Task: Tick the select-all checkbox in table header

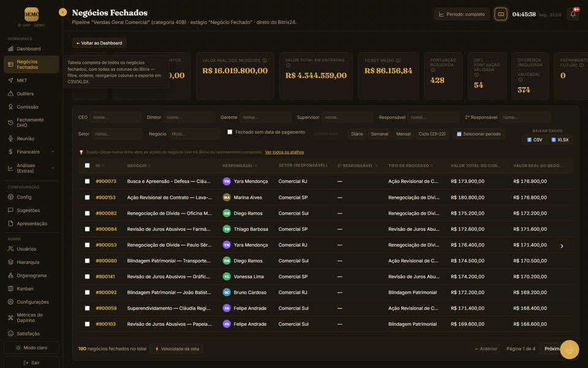Action: 88,166
